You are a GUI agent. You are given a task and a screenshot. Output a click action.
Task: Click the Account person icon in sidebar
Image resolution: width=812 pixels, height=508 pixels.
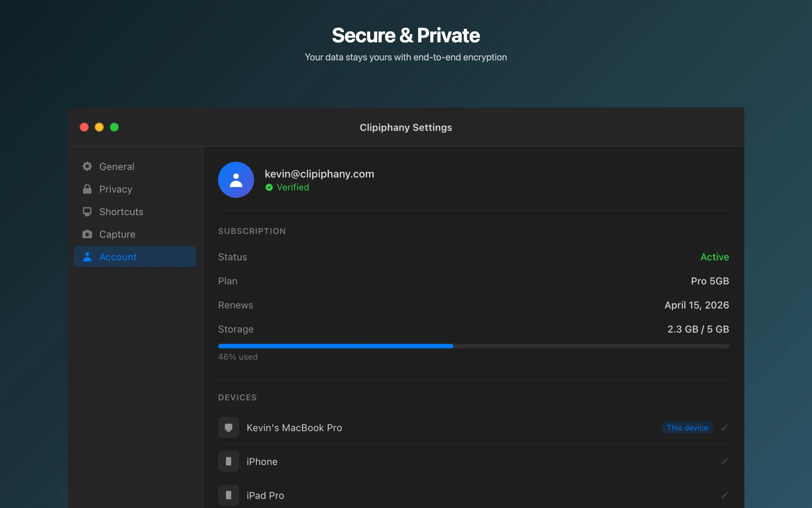pos(87,257)
